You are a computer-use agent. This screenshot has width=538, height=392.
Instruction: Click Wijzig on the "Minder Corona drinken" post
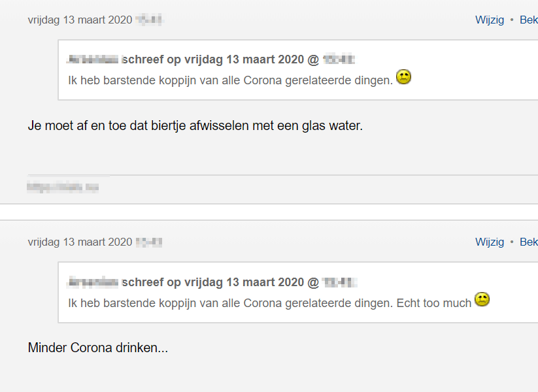(x=490, y=242)
